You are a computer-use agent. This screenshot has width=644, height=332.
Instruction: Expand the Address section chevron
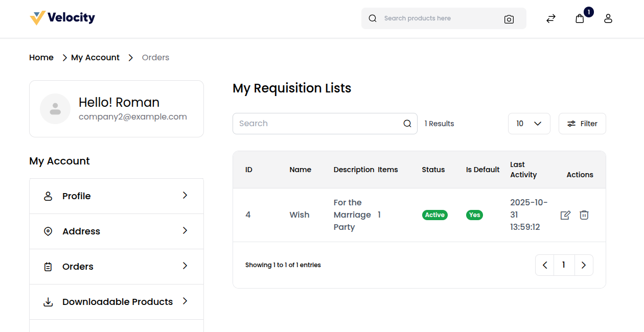185,231
